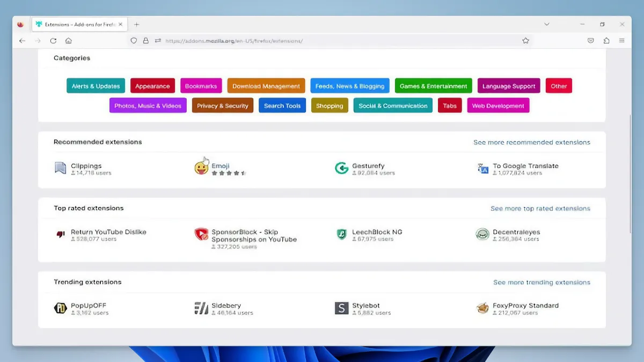Open the Extensions puzzle-piece toolbar icon
The height and width of the screenshot is (362, 644).
(x=606, y=41)
